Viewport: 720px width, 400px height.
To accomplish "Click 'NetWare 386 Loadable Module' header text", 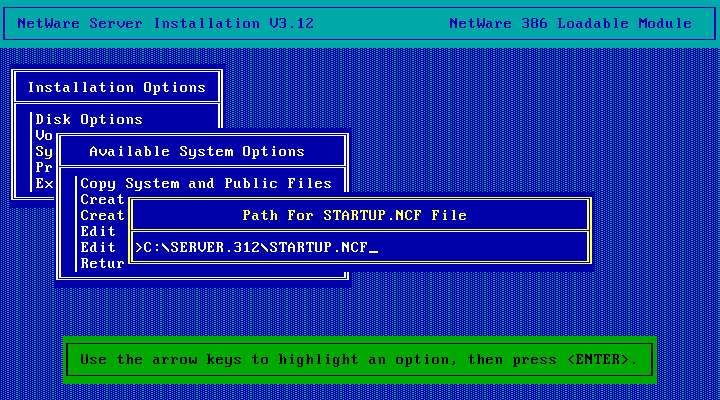I will point(570,23).
